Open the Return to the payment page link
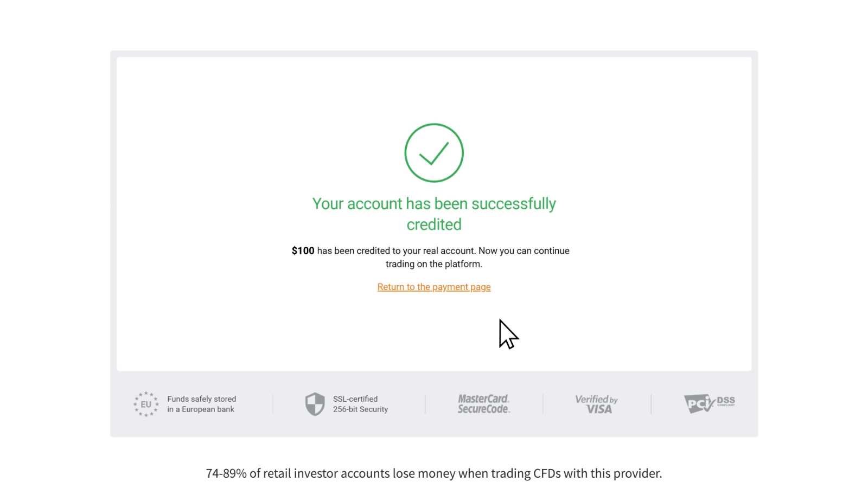The height and width of the screenshot is (488, 868). tap(434, 287)
